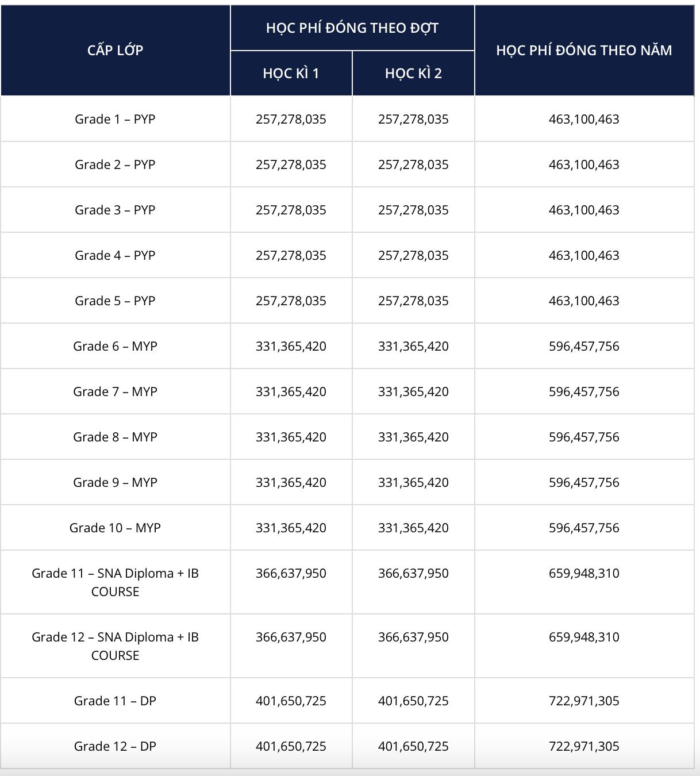This screenshot has width=700, height=776.
Task: Click Grade 2 – PYP semester 1 fee
Action: [291, 164]
